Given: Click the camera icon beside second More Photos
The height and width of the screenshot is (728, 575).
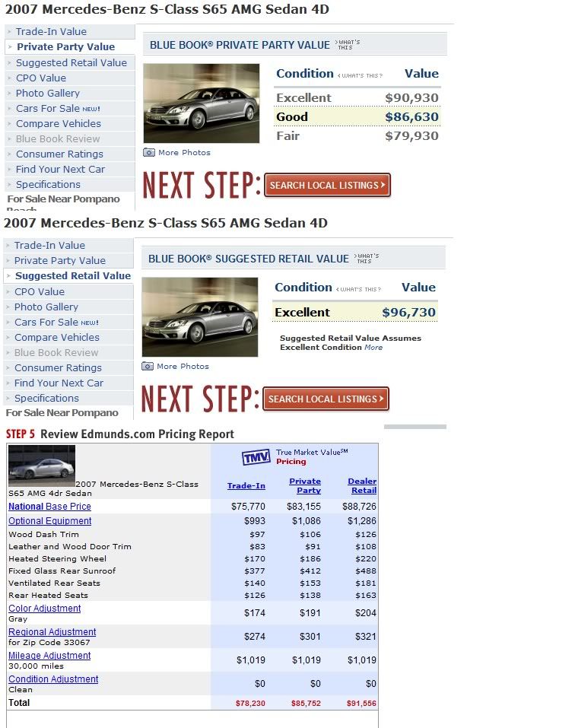Looking at the screenshot, I should click(x=148, y=367).
